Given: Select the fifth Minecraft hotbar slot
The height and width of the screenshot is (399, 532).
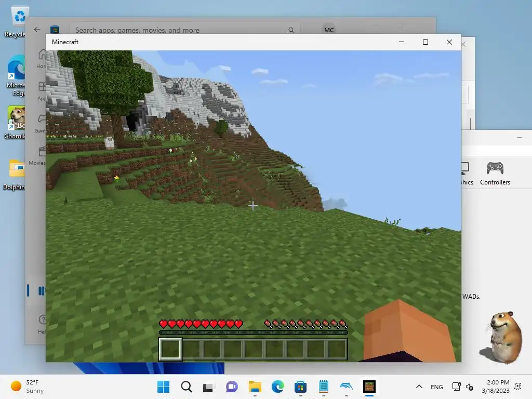Looking at the screenshot, I should click(x=254, y=349).
